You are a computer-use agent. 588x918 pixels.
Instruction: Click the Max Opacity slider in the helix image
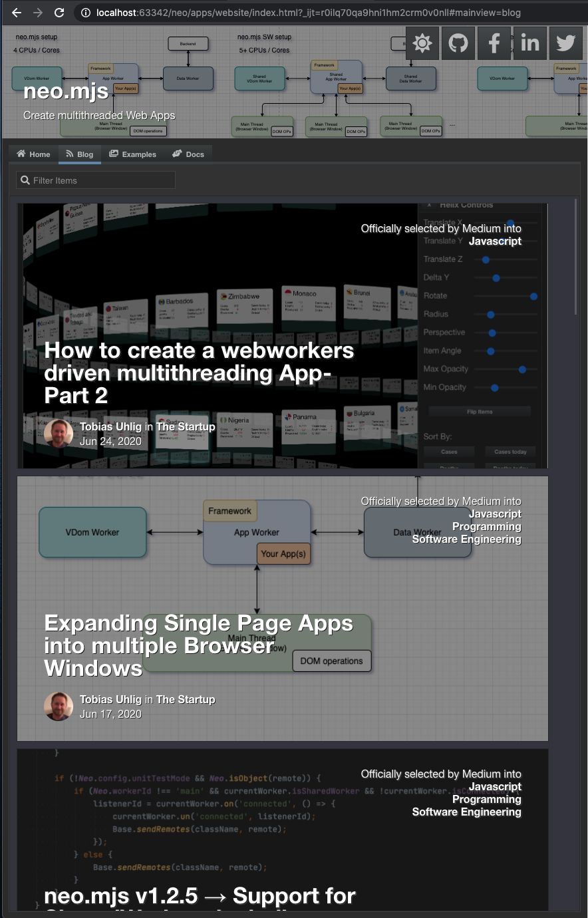[506, 369]
